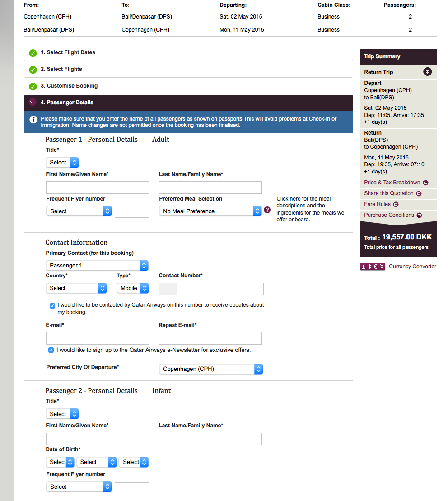Image resolution: width=448 pixels, height=501 pixels.
Task: Open the Preferred Meal Selection dropdown
Action: 210,211
